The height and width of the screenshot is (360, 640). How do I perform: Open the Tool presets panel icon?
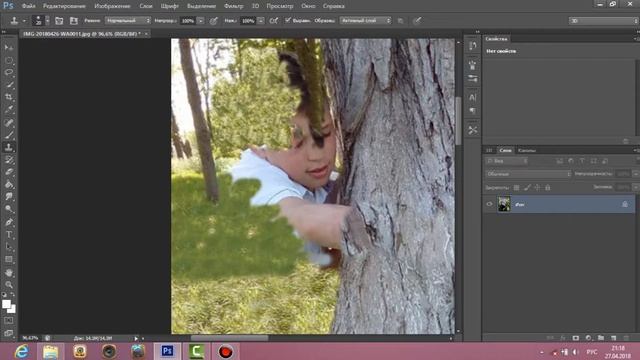(x=473, y=130)
